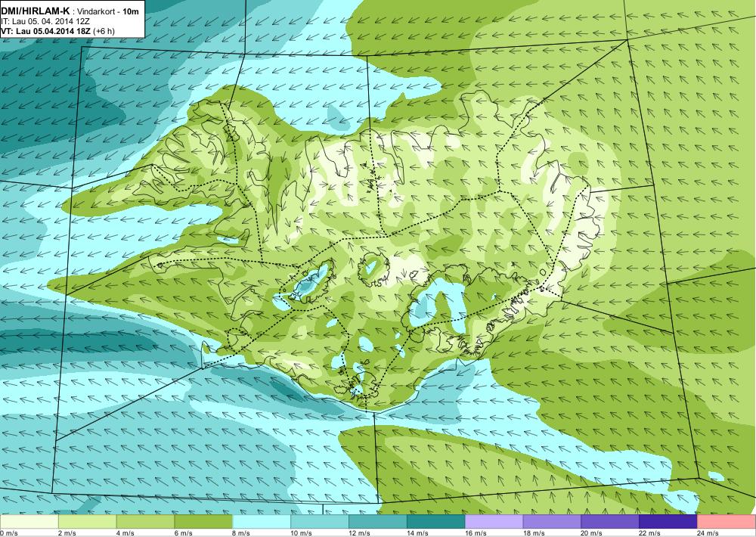Select the teal swatch at 12 m/s
The width and height of the screenshot is (756, 537).
(x=377, y=522)
